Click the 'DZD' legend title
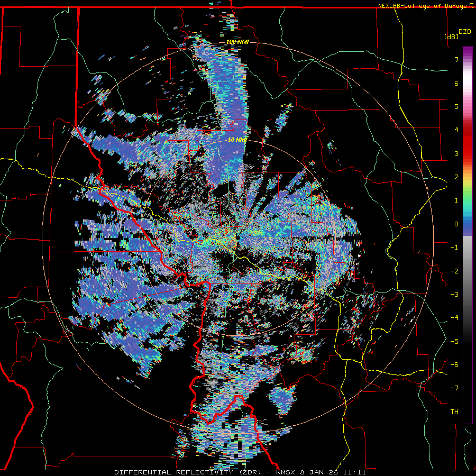 coord(464,32)
